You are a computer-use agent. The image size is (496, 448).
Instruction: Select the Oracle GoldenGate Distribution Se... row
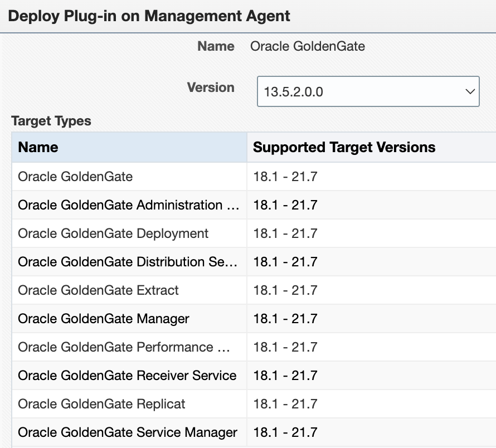pyautogui.click(x=254, y=262)
